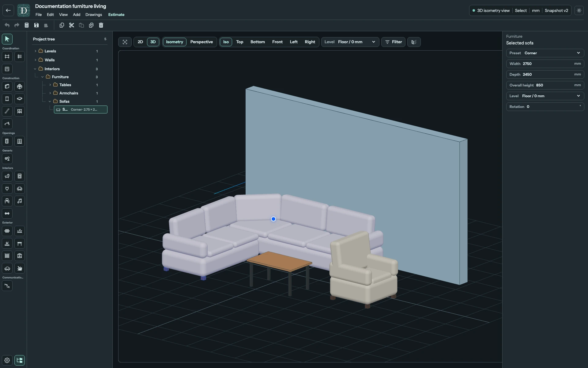Viewport: 588px width, 368px height.
Task: Open the Add menu
Action: click(77, 15)
